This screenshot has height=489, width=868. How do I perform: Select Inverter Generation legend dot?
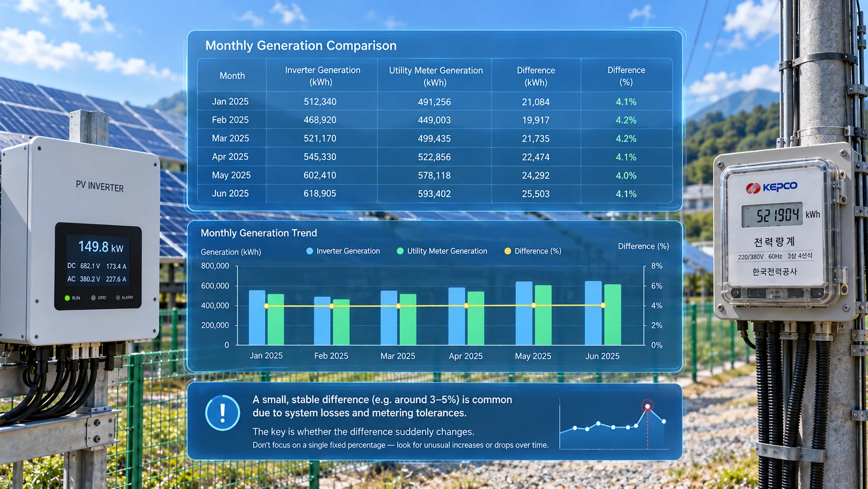(x=310, y=251)
